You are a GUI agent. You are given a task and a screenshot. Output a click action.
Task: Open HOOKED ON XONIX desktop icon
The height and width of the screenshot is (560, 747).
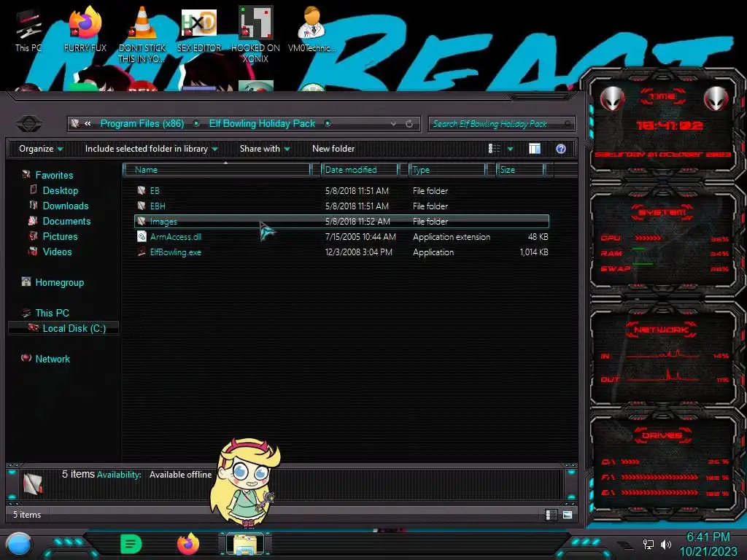click(255, 34)
